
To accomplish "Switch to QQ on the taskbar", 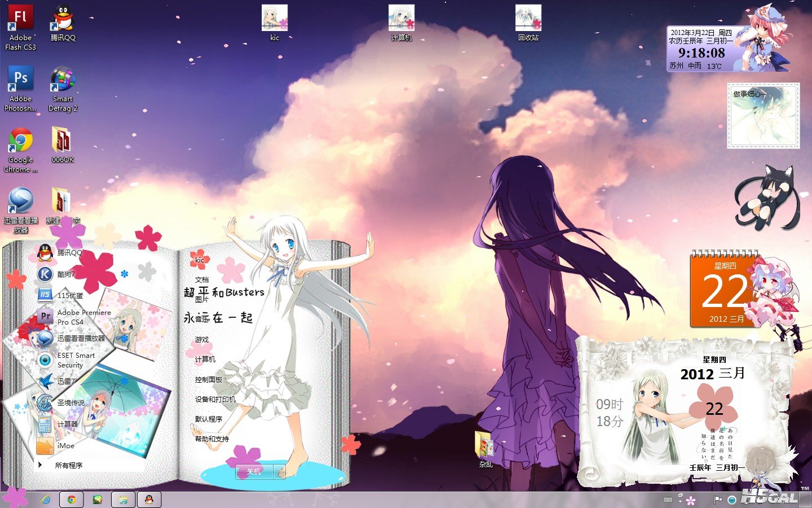I will click(x=149, y=500).
